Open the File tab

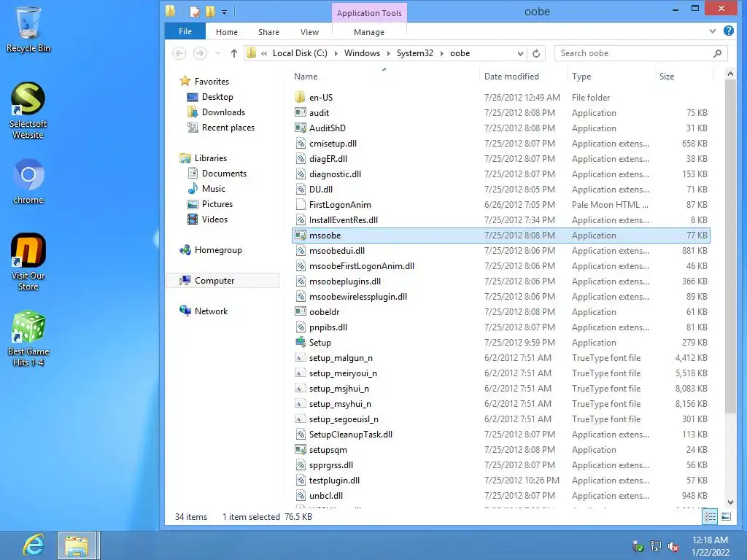pyautogui.click(x=185, y=31)
